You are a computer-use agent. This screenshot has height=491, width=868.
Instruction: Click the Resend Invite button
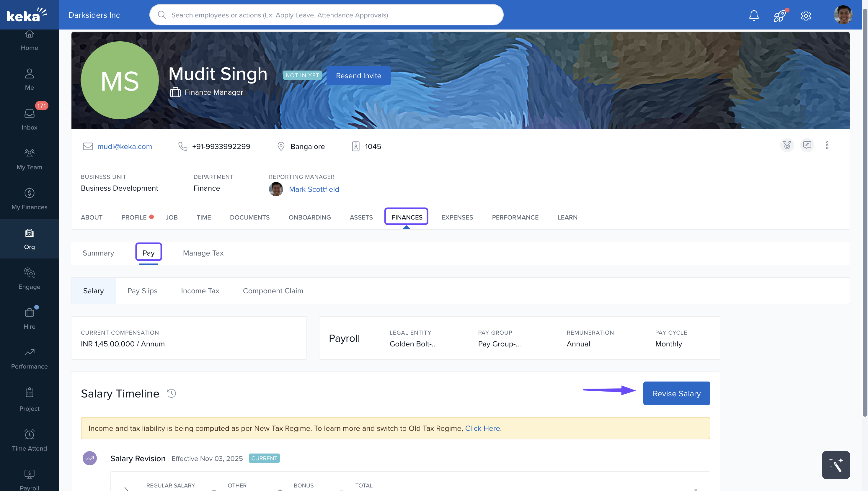[x=358, y=76]
